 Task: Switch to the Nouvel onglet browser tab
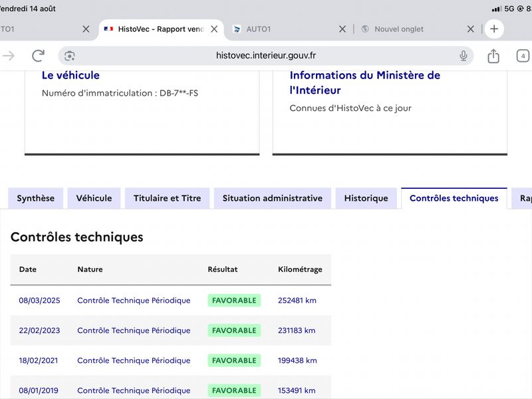click(418, 29)
